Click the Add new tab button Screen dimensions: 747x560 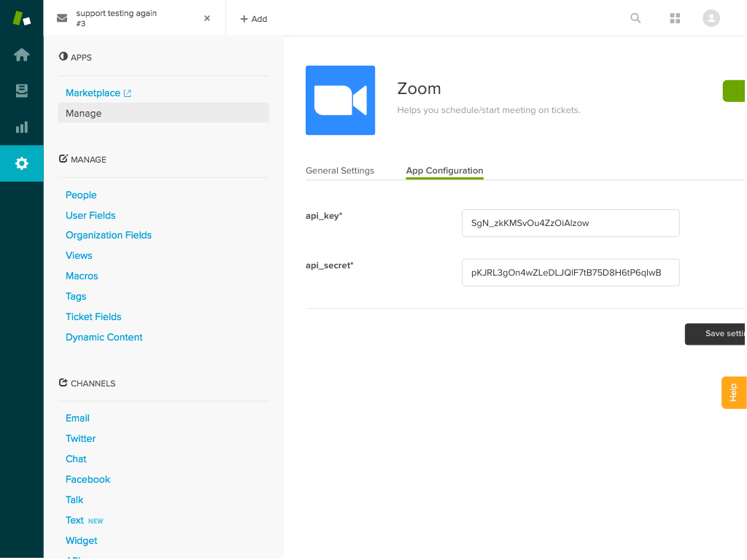[254, 19]
